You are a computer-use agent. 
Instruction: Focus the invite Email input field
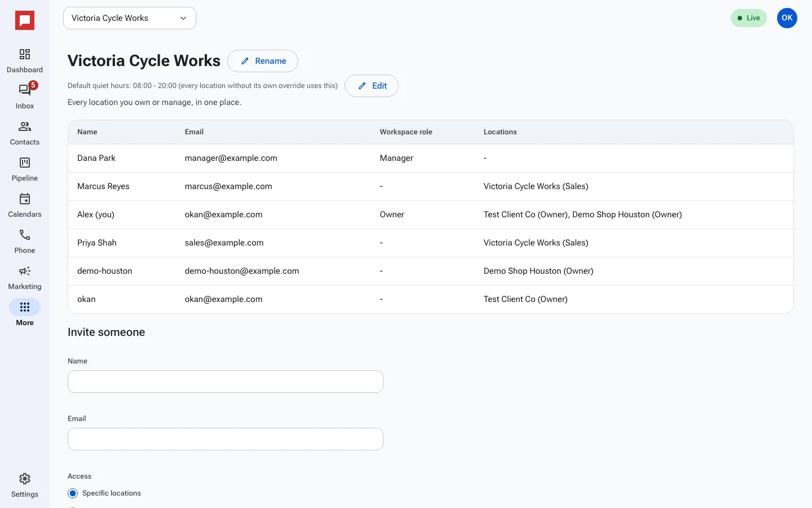[226, 439]
